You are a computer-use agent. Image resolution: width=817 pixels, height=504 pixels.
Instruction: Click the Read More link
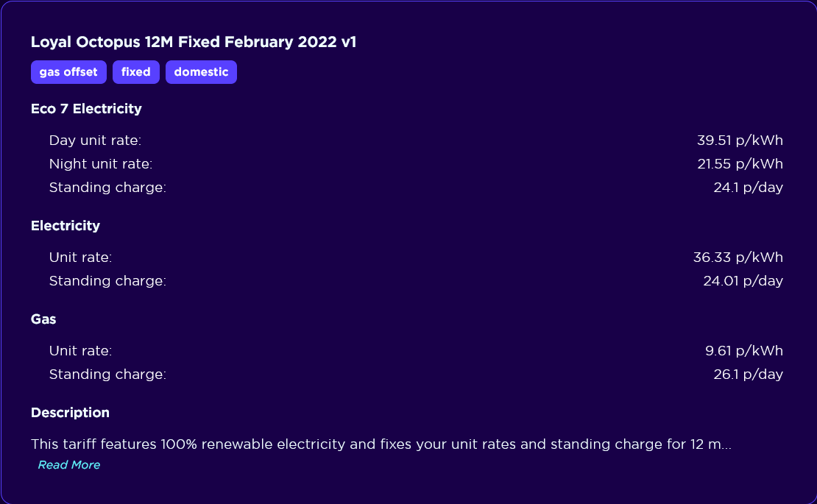pos(68,465)
